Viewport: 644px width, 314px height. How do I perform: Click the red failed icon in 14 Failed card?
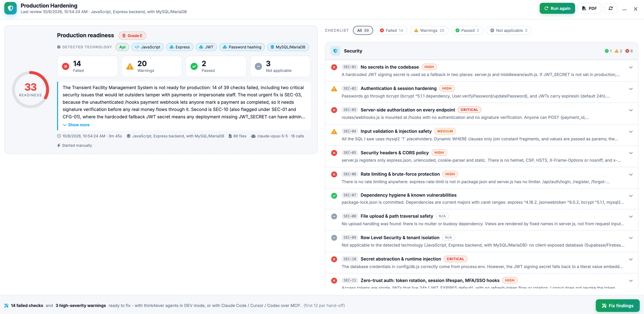pyautogui.click(x=65, y=66)
